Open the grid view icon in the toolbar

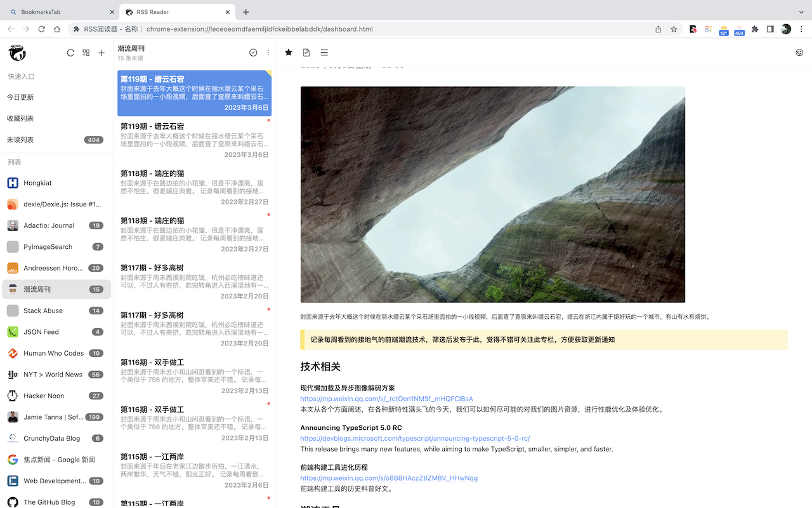click(86, 53)
